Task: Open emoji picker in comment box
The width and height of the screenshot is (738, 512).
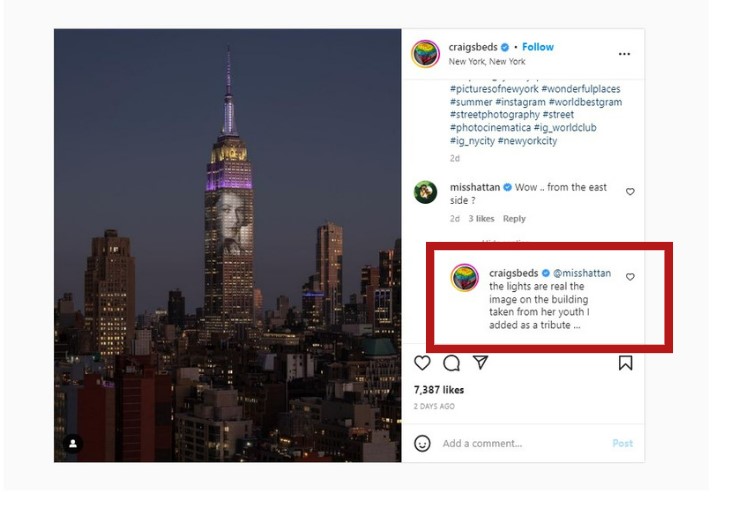Action: (423, 443)
